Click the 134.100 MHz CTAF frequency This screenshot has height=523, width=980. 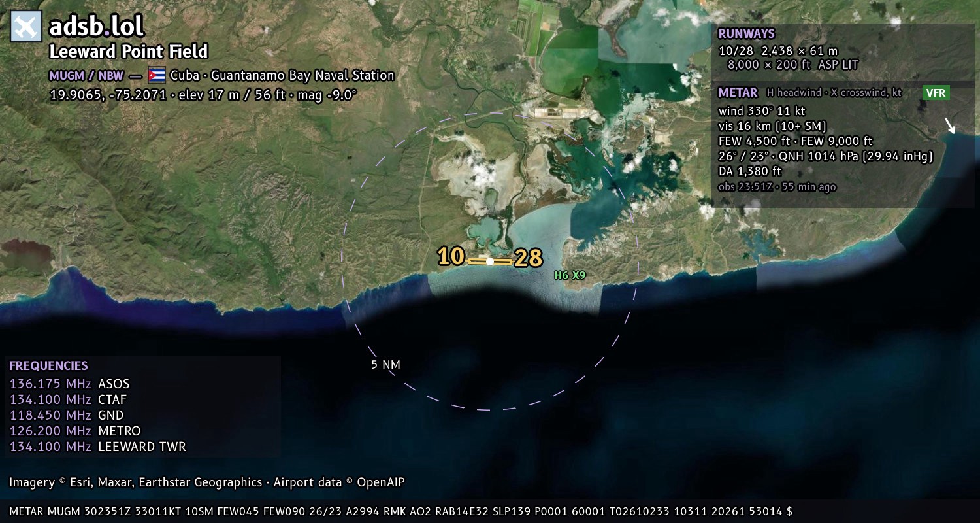click(68, 399)
